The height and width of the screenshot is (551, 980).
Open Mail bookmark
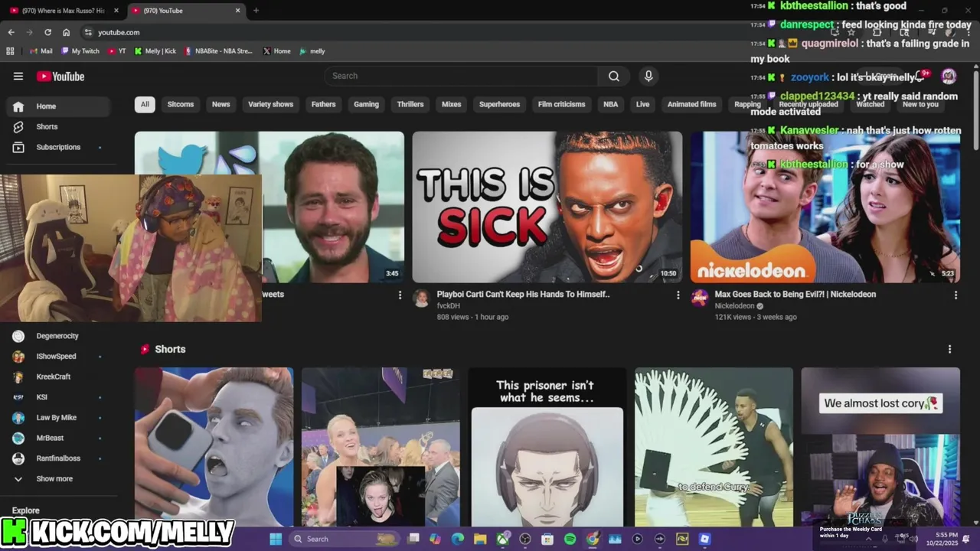point(41,51)
